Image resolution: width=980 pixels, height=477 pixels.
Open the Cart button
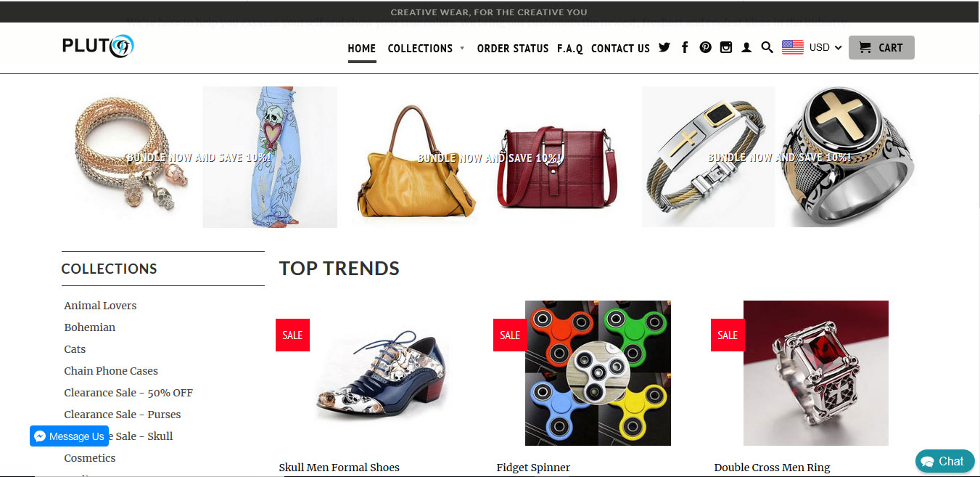(881, 47)
